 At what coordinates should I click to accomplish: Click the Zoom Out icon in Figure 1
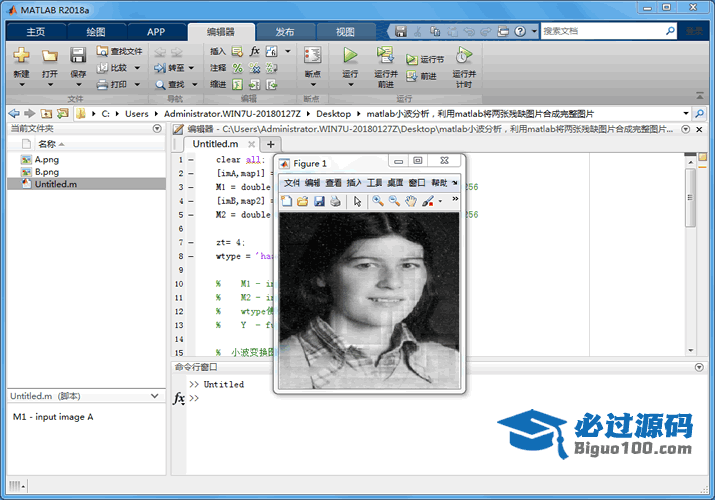tap(394, 201)
